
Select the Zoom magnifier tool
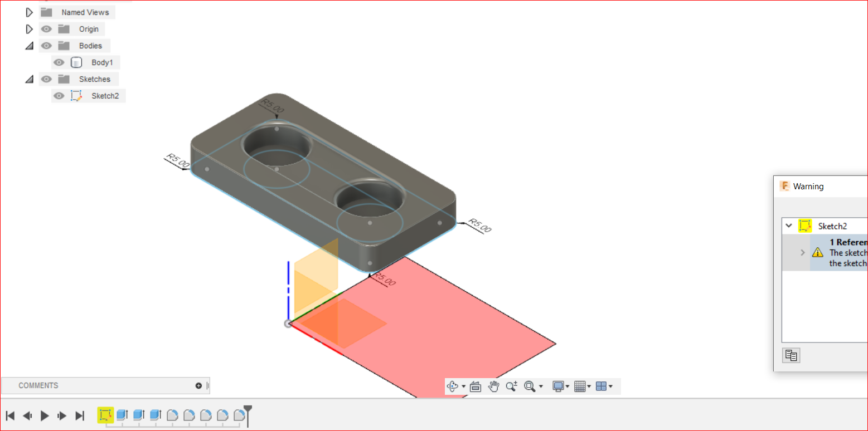pos(511,386)
